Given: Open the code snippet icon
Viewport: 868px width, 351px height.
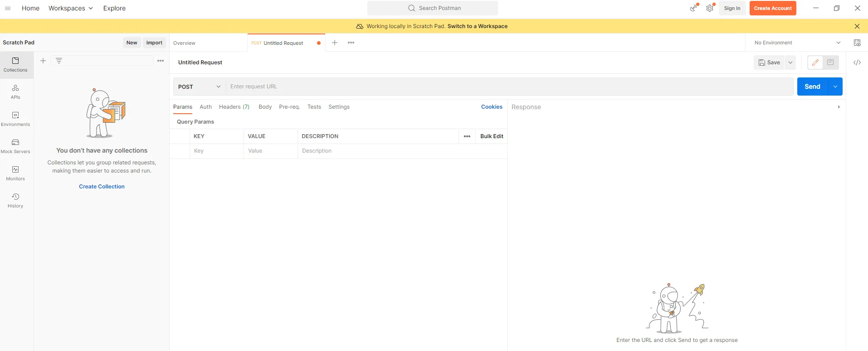Looking at the screenshot, I should coord(857,63).
